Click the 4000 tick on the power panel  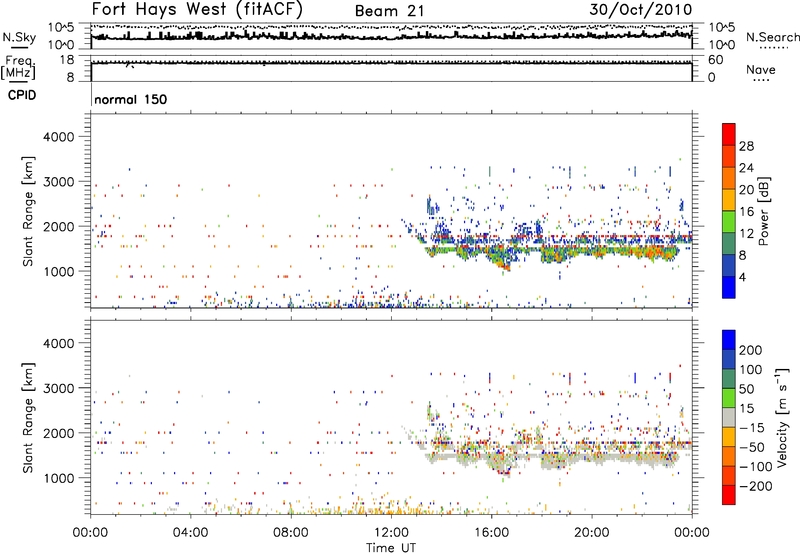pos(58,137)
